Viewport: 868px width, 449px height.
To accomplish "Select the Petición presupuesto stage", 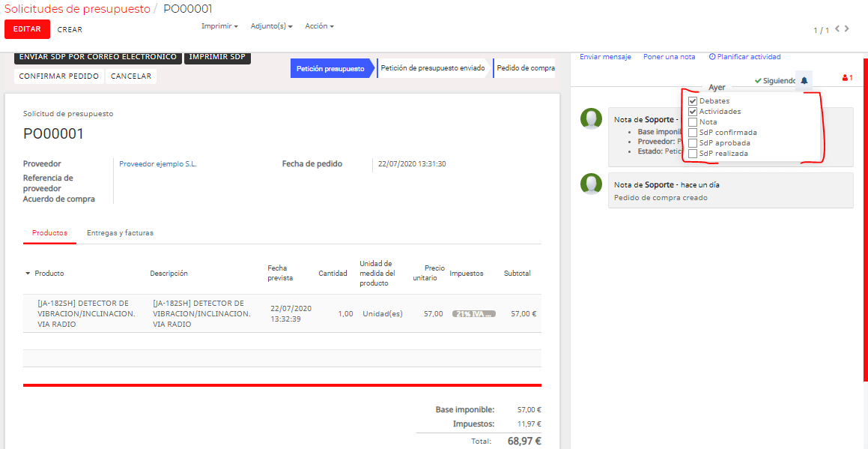I will 330,69.
